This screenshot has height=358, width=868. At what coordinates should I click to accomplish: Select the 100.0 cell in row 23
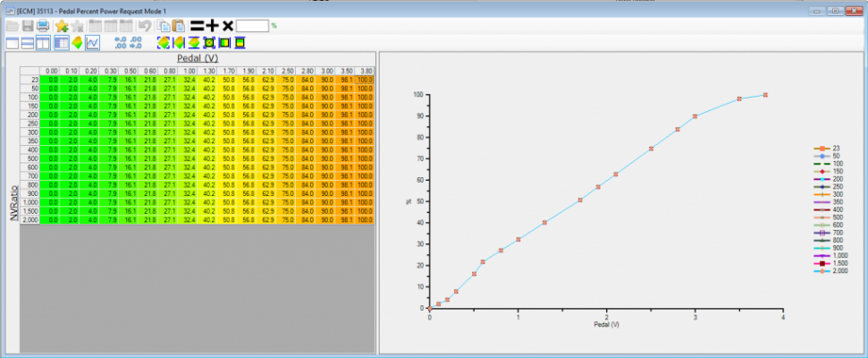(x=366, y=80)
